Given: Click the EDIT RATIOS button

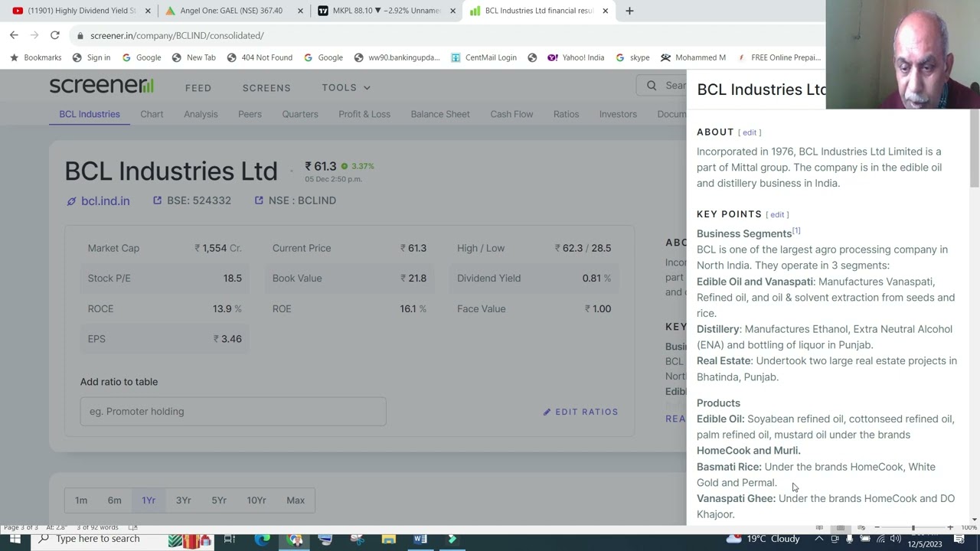Looking at the screenshot, I should point(580,412).
